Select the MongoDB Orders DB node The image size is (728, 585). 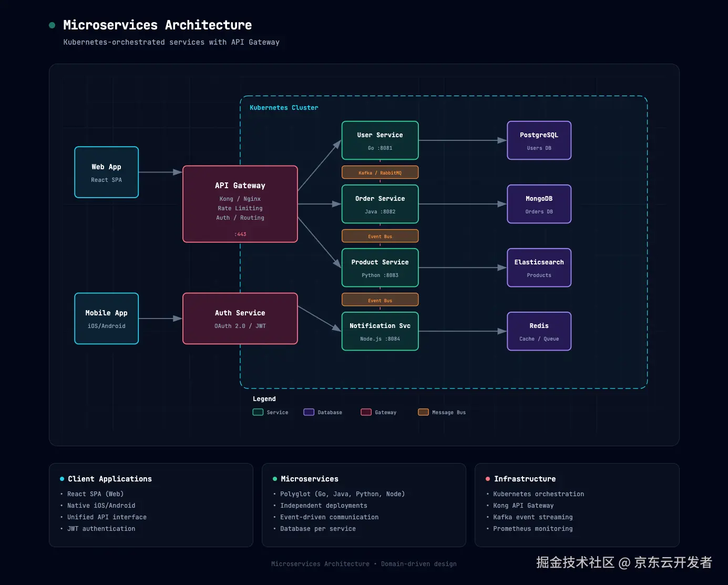click(x=539, y=204)
